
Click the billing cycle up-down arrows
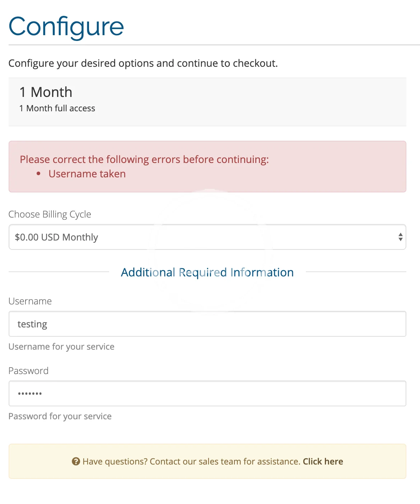400,237
